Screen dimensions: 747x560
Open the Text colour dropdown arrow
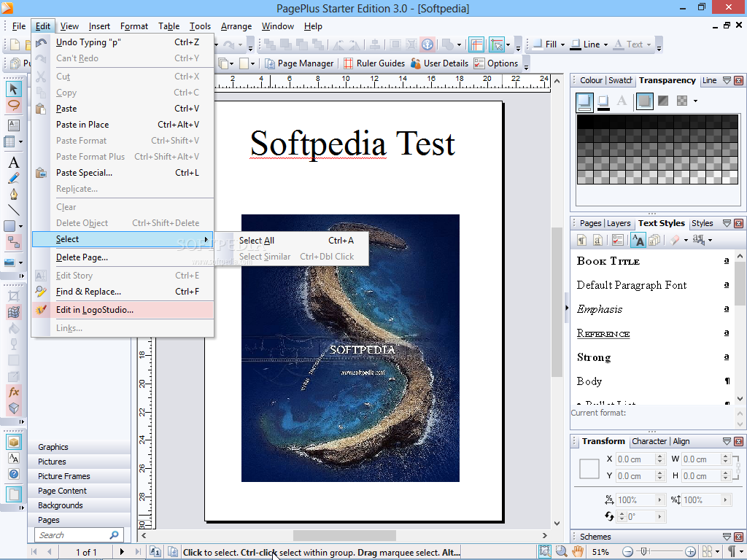point(649,44)
